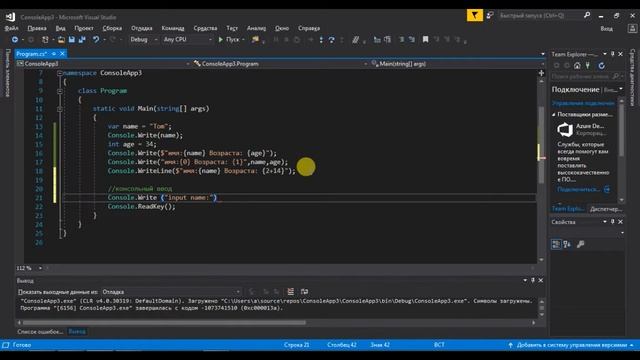Screen dimensions: 640x360
Task: Go to Team Explorer home icon
Action: [577, 66]
